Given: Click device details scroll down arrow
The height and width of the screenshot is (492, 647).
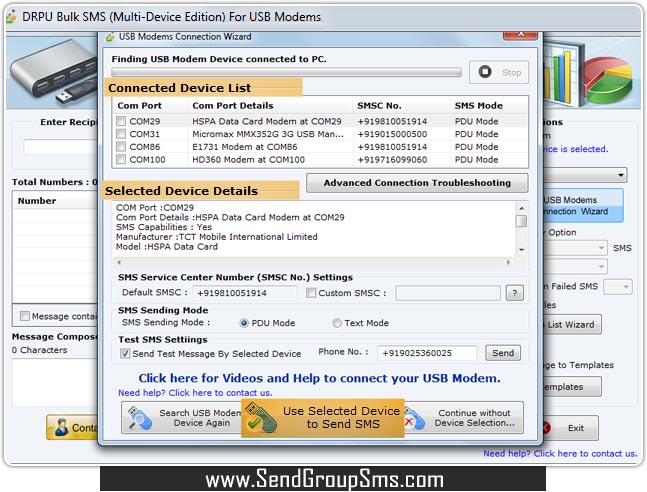Looking at the screenshot, I should [522, 250].
